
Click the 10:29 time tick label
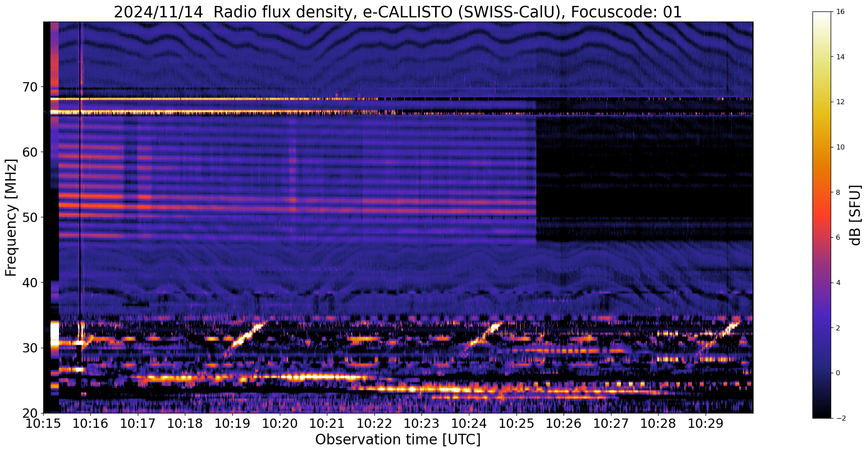click(706, 424)
